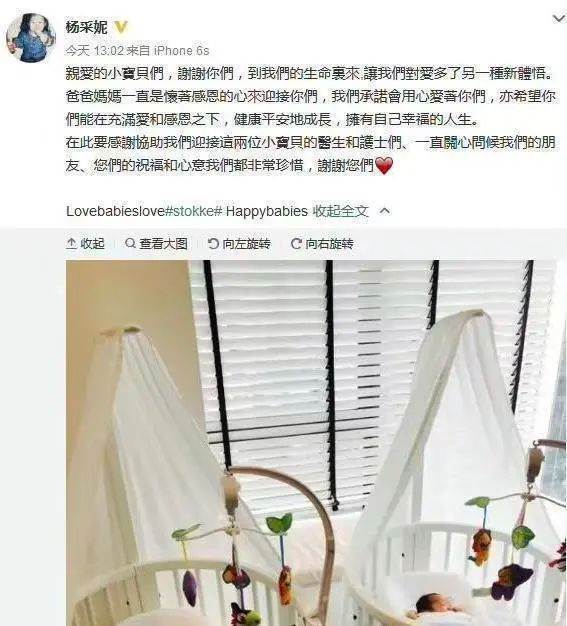Click the 今天 13:02 timestamp

pos(95,51)
